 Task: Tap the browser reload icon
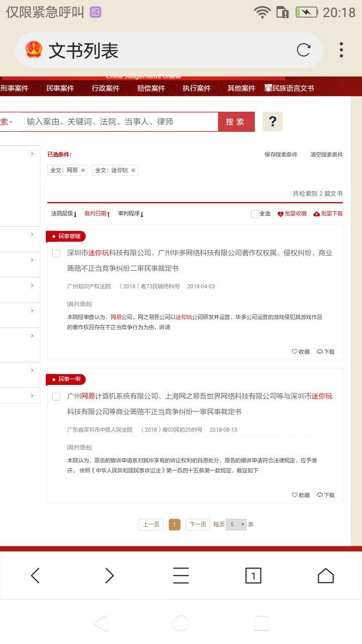(x=303, y=50)
